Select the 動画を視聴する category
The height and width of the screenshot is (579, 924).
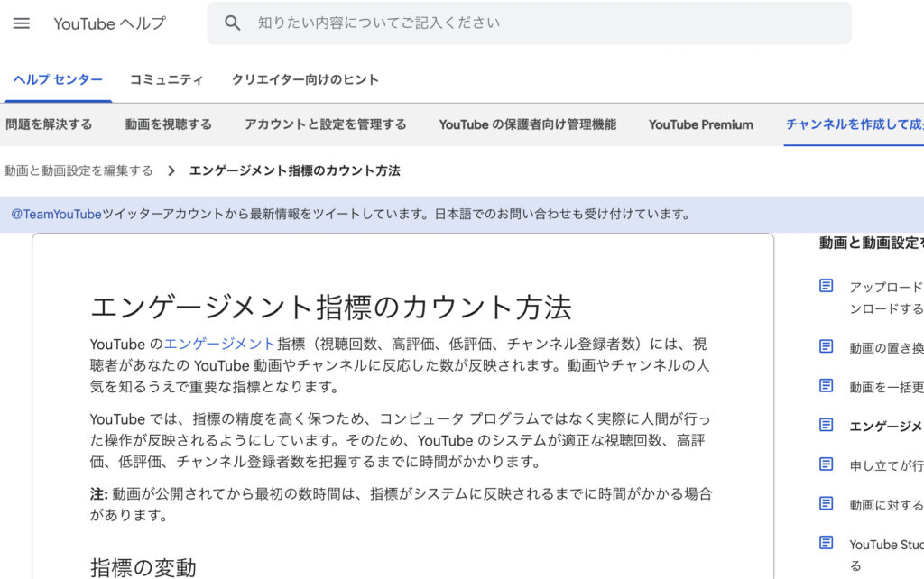[x=168, y=124]
